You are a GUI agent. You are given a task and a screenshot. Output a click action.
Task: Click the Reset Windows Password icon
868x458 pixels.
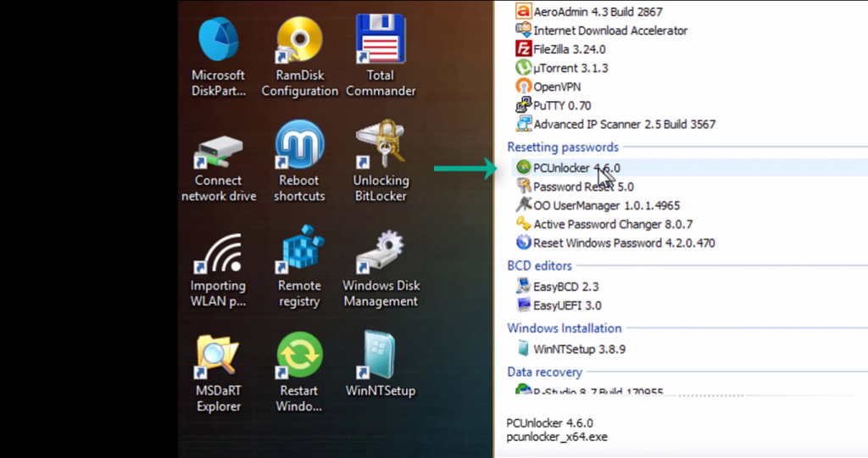pos(523,243)
